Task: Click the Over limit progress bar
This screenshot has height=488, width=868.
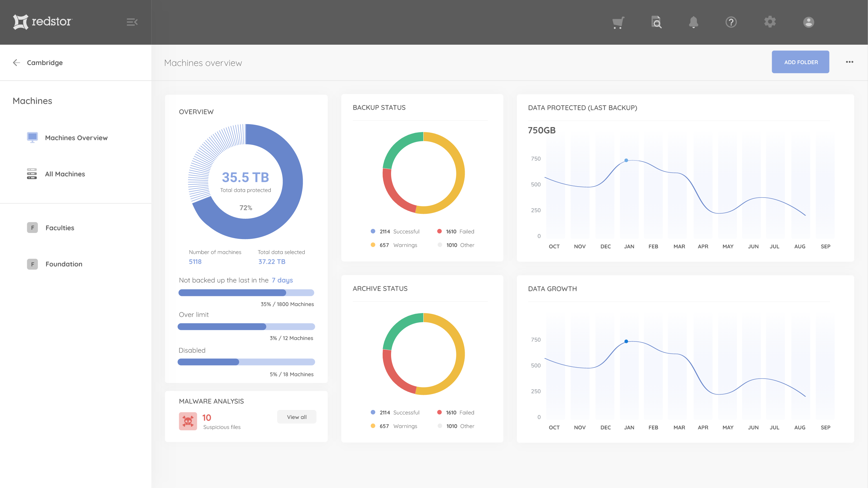Action: [x=246, y=326]
